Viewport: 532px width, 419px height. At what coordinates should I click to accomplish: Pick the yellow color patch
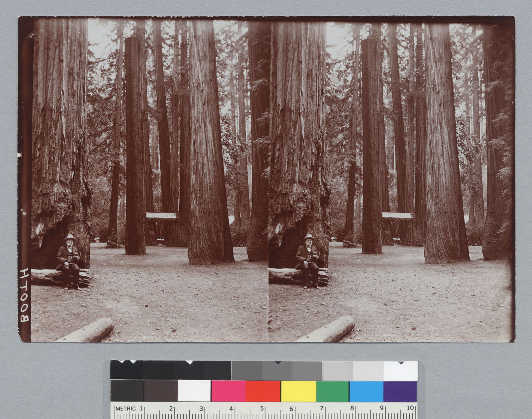[298, 391]
